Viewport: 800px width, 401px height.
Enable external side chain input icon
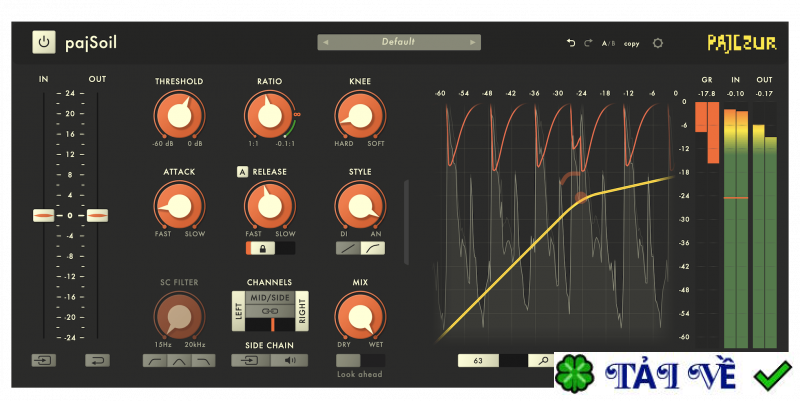tap(251, 361)
